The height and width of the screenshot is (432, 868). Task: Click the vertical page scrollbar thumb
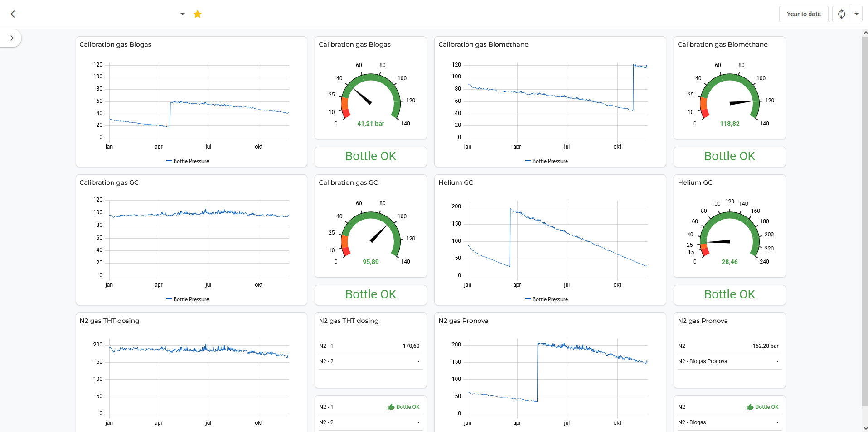click(865, 221)
